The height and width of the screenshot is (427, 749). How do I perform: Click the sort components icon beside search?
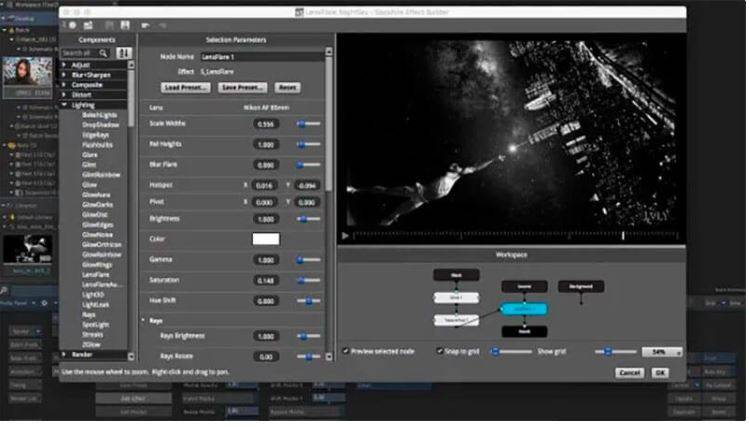[x=124, y=52]
